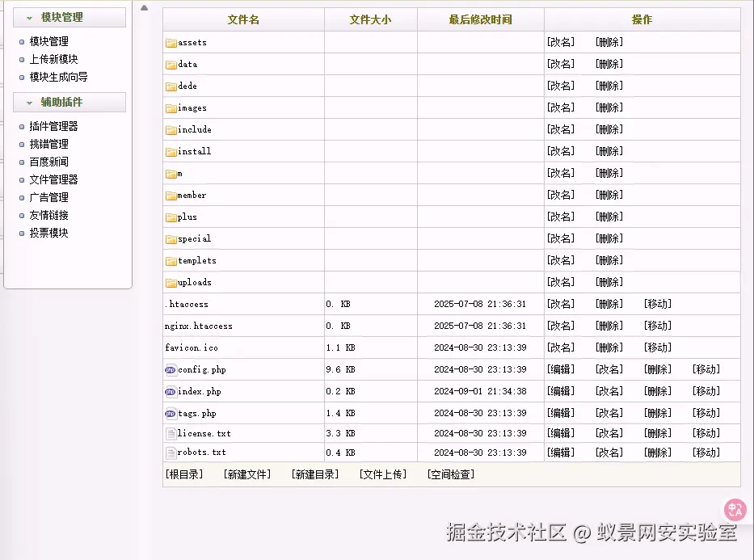Open 挑错管理 menu item
754x560 pixels.
(x=49, y=144)
